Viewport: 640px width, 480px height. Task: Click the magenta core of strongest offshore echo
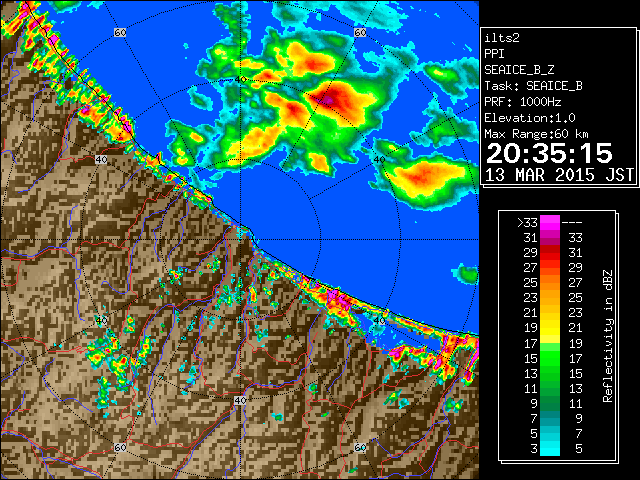pos(329,100)
